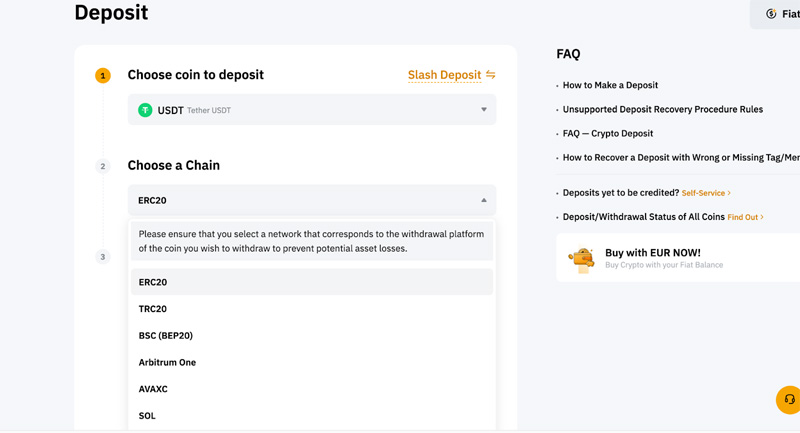Open How to Make a Deposit FAQ
The image size is (800, 433).
(610, 85)
